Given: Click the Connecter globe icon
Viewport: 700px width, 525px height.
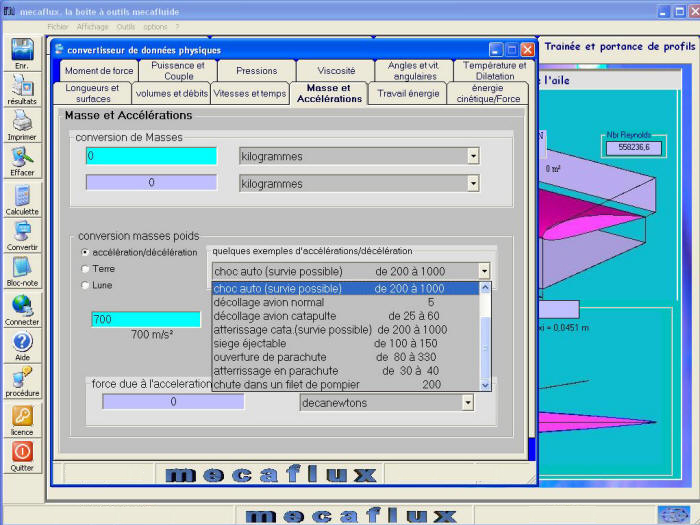Looking at the screenshot, I should tap(22, 308).
